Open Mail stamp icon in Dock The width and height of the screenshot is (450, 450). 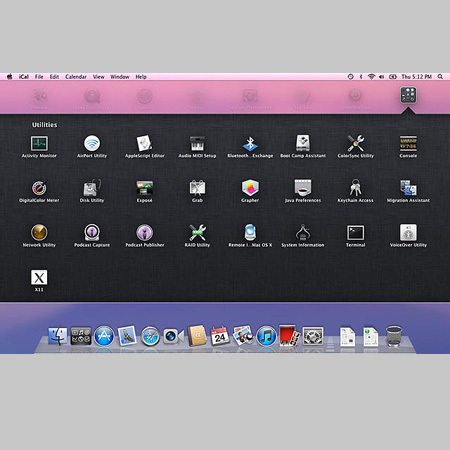point(127,336)
